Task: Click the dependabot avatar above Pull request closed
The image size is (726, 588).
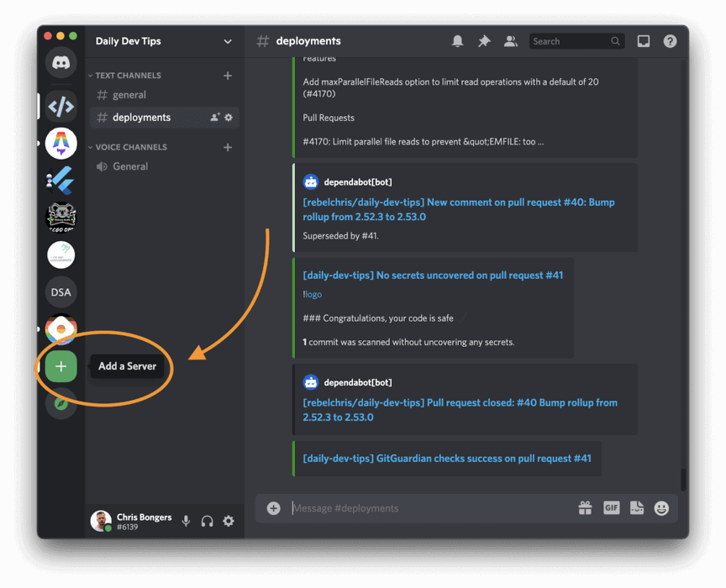Action: click(x=311, y=382)
